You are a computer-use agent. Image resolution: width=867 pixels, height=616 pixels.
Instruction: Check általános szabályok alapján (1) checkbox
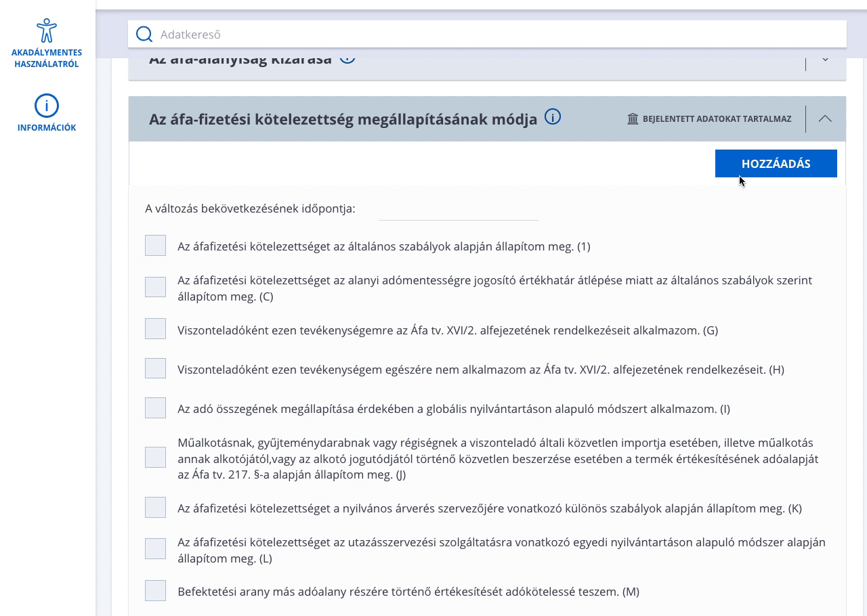pyautogui.click(x=155, y=246)
